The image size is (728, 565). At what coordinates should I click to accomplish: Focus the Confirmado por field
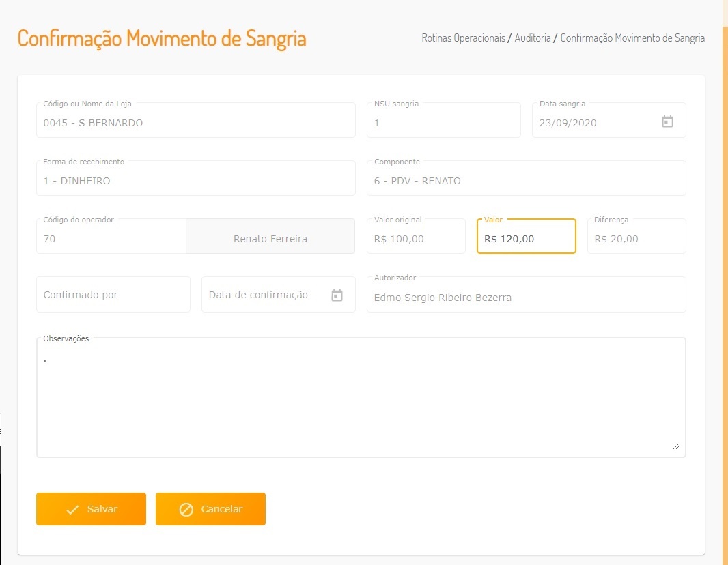[113, 295]
